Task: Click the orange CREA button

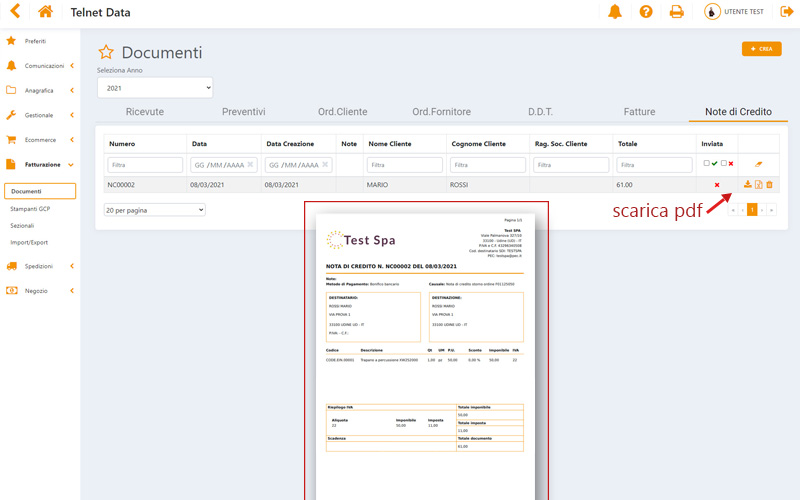Action: (761, 48)
